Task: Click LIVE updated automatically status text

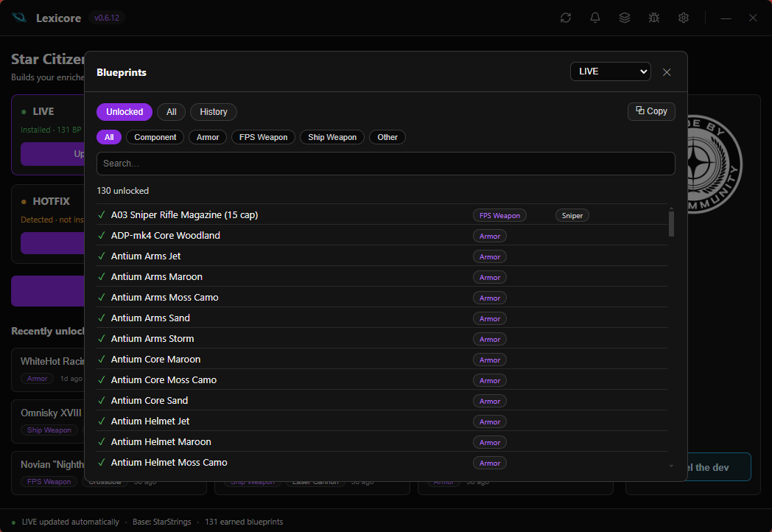Action: tap(71, 522)
